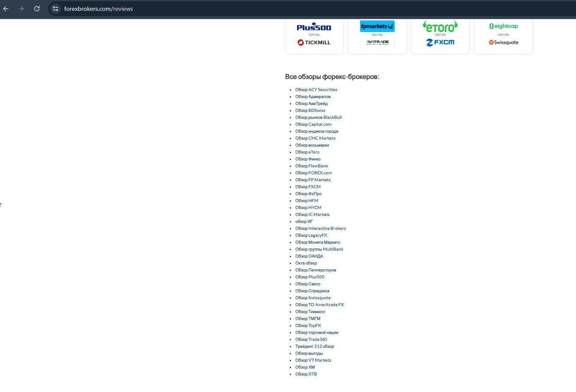Open the Обзор FXCM link in list
Viewport: 576px width, 392px height.
(x=308, y=187)
